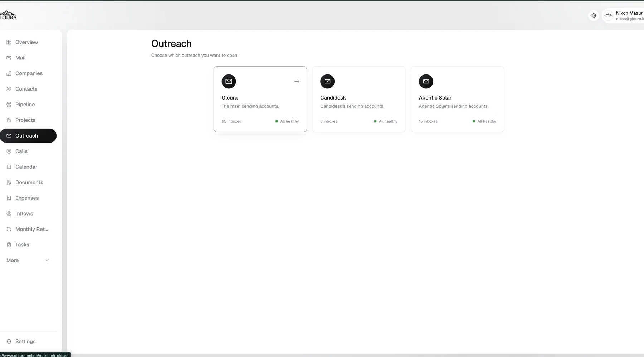Open the Companies section
644x357 pixels.
coord(28,73)
